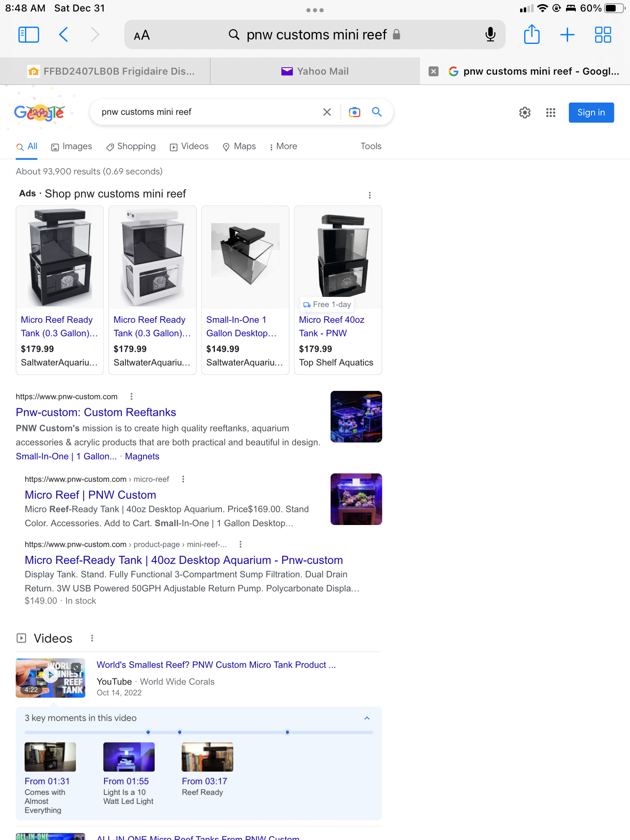Open Google settings gear

525,112
